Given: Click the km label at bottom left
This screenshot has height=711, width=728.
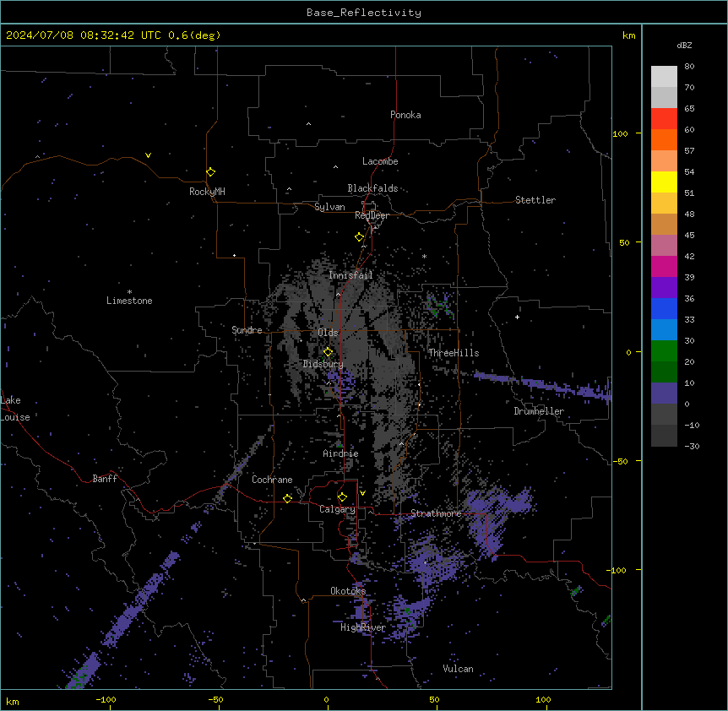Looking at the screenshot, I should click(13, 702).
